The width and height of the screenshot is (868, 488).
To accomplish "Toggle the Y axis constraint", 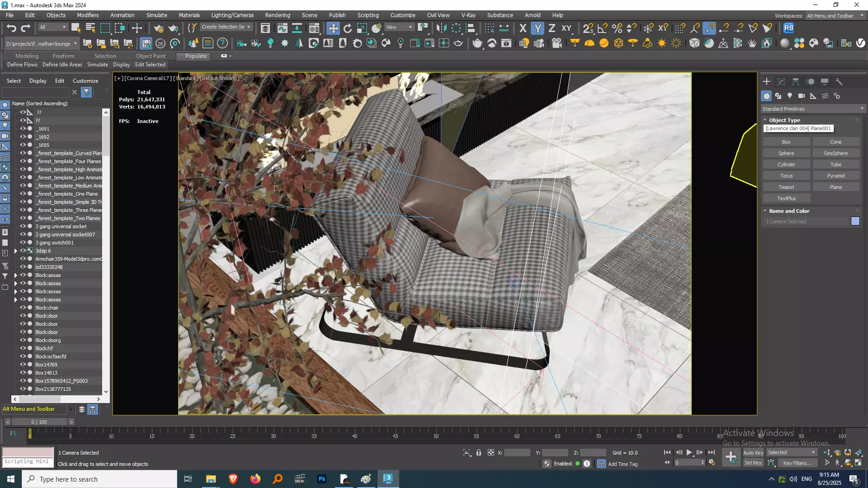I will tap(538, 28).
